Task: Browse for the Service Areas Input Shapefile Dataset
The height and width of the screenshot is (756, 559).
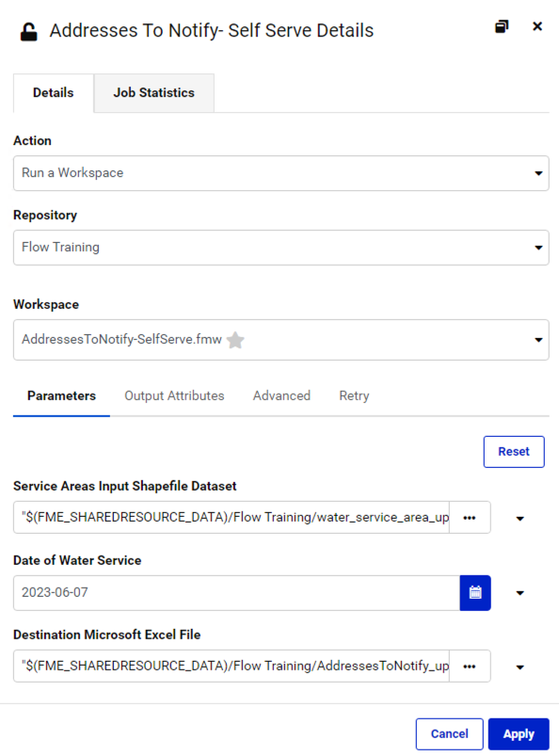Action: click(x=470, y=517)
